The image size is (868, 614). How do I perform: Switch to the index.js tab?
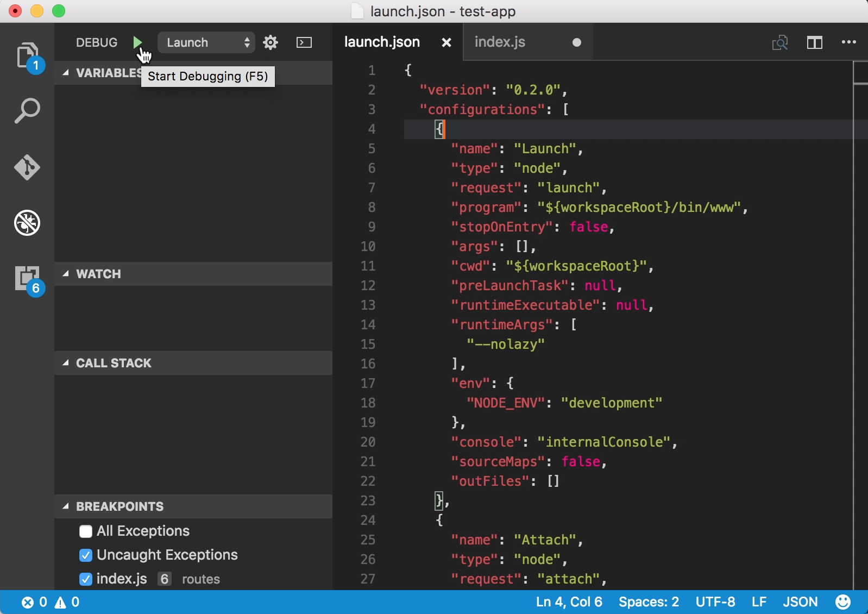click(500, 42)
